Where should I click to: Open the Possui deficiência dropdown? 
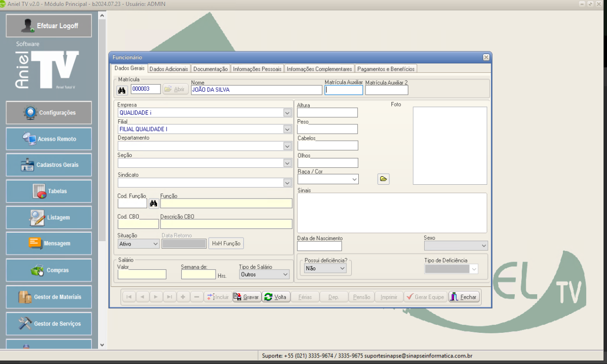click(x=341, y=268)
